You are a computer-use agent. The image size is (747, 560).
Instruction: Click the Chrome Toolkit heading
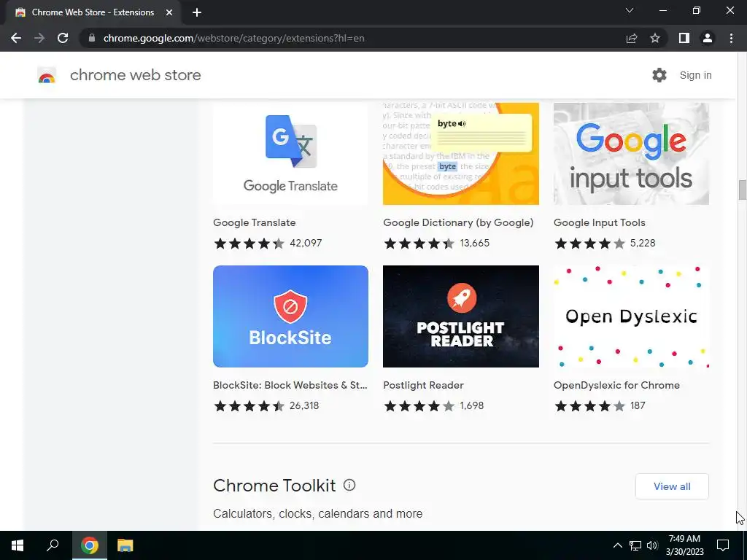[x=274, y=486]
